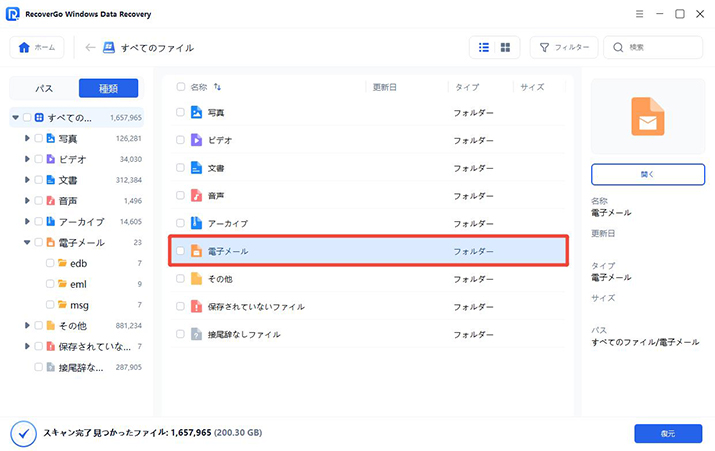Click the 復元 recover button
715x451 pixels.
click(x=667, y=433)
